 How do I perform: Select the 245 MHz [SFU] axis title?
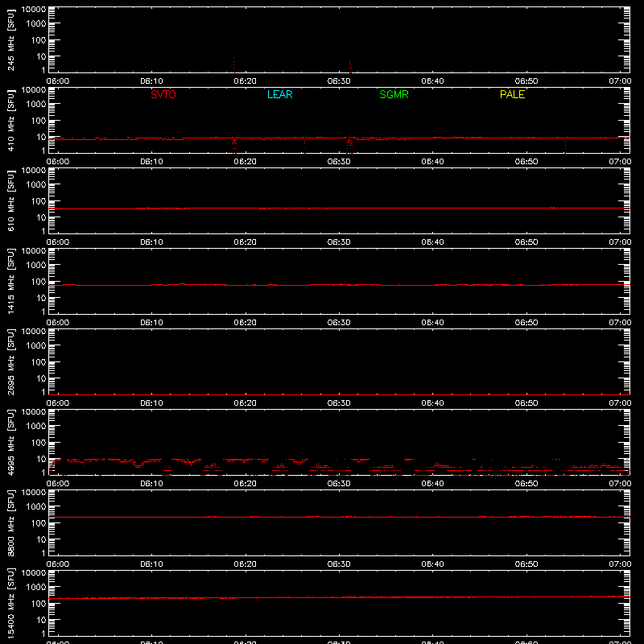point(10,39)
